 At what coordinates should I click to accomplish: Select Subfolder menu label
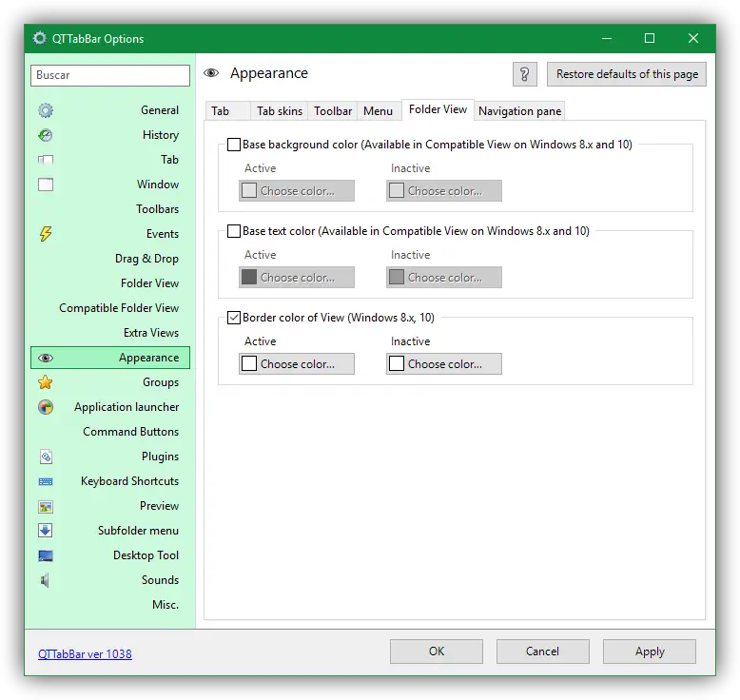coord(138,531)
